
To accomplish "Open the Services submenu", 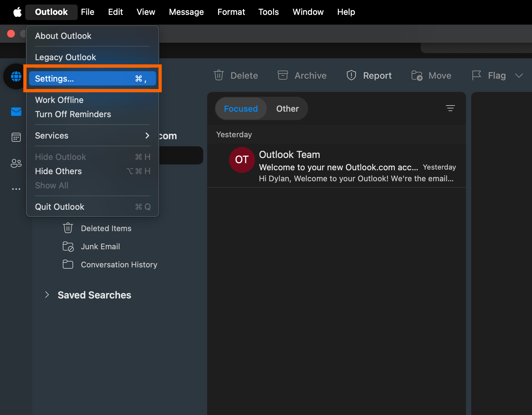I will (92, 136).
